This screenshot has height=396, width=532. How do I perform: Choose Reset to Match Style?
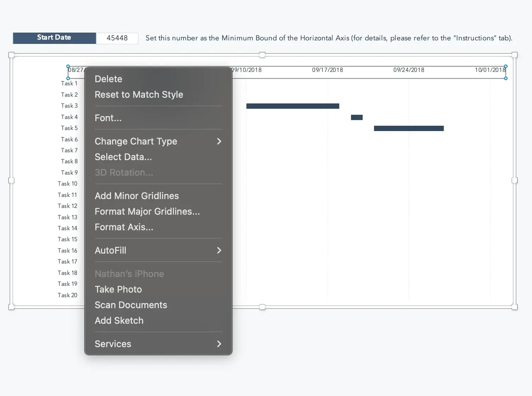pyautogui.click(x=139, y=95)
